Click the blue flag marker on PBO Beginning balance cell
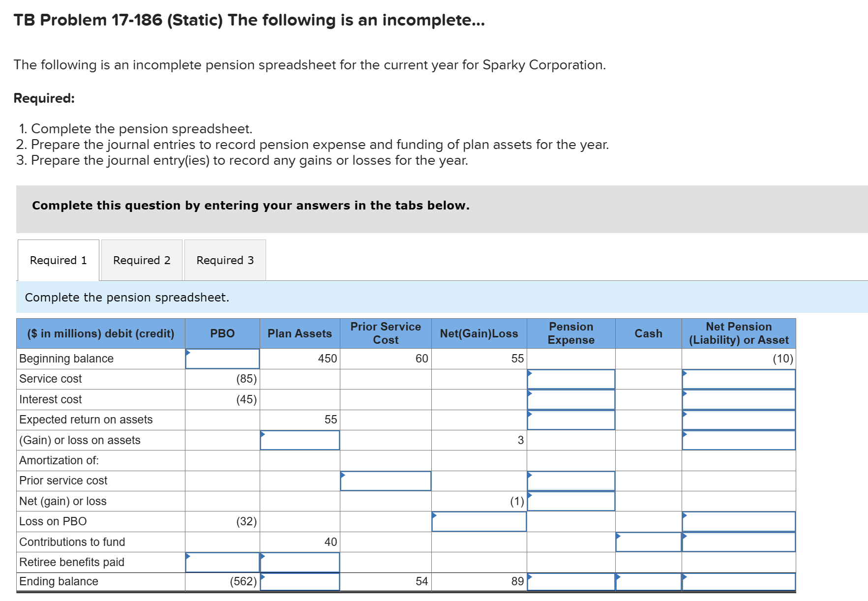 point(187,352)
